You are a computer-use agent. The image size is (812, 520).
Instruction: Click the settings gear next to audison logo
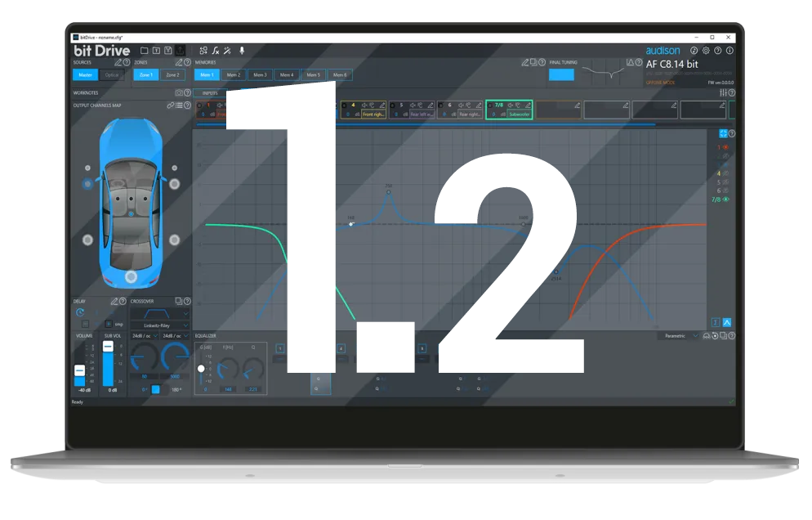705,51
